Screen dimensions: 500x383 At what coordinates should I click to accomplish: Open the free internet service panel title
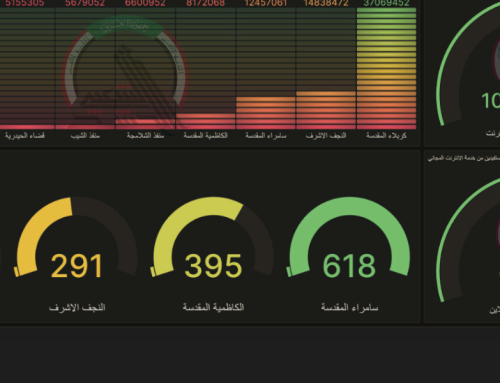point(464,158)
